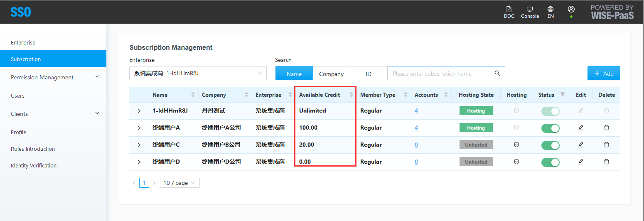
Task: Edit the 终端用户D subscription
Action: click(x=581, y=162)
